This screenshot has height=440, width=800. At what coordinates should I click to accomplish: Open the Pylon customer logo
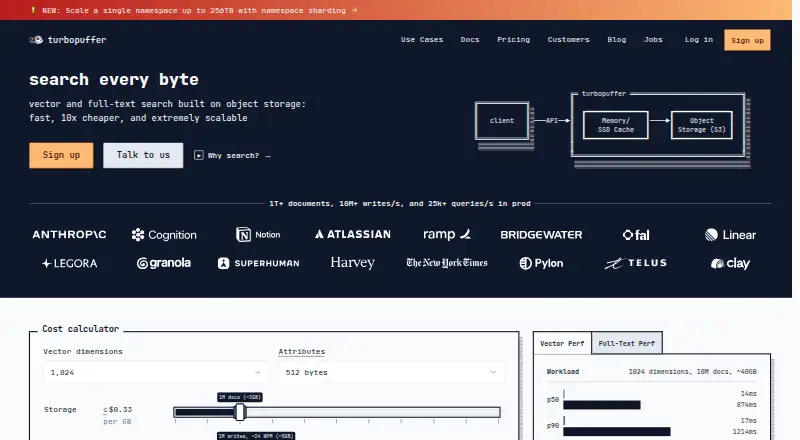coord(541,263)
